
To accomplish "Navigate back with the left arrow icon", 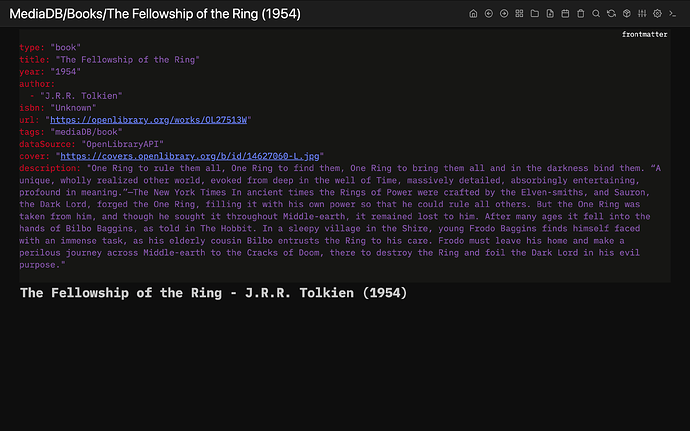I will [x=488, y=14].
